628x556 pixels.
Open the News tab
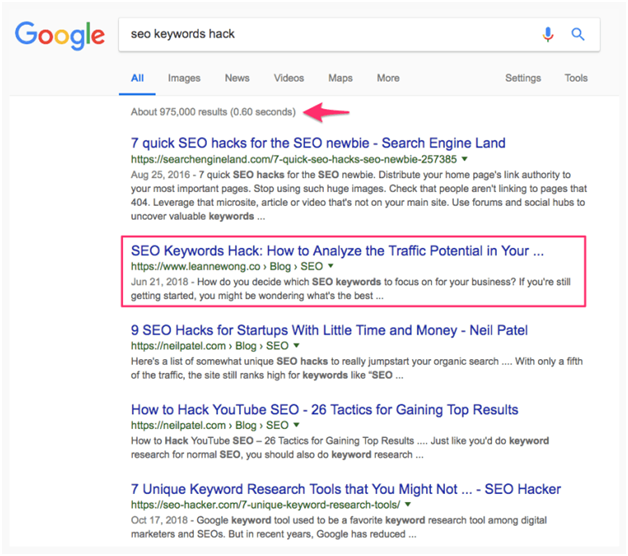tap(237, 78)
